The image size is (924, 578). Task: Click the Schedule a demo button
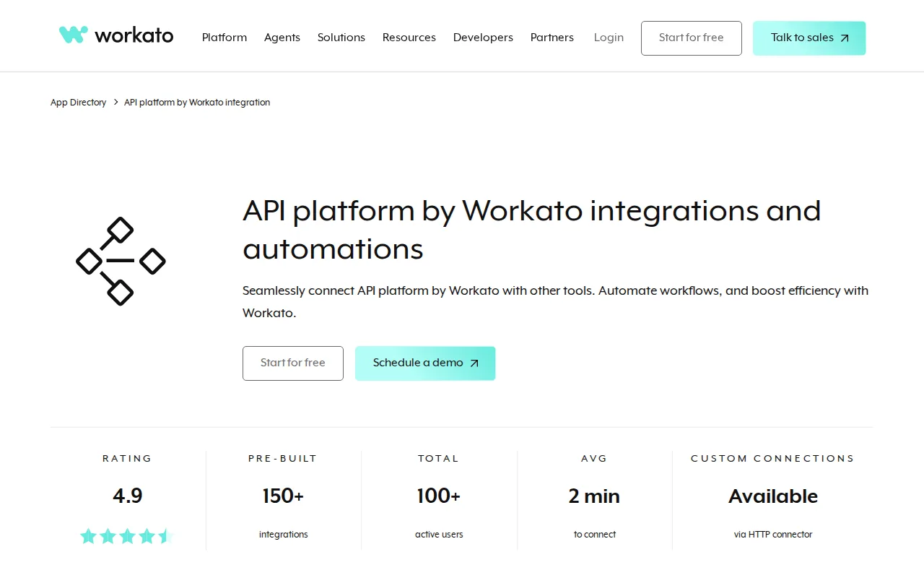425,363
